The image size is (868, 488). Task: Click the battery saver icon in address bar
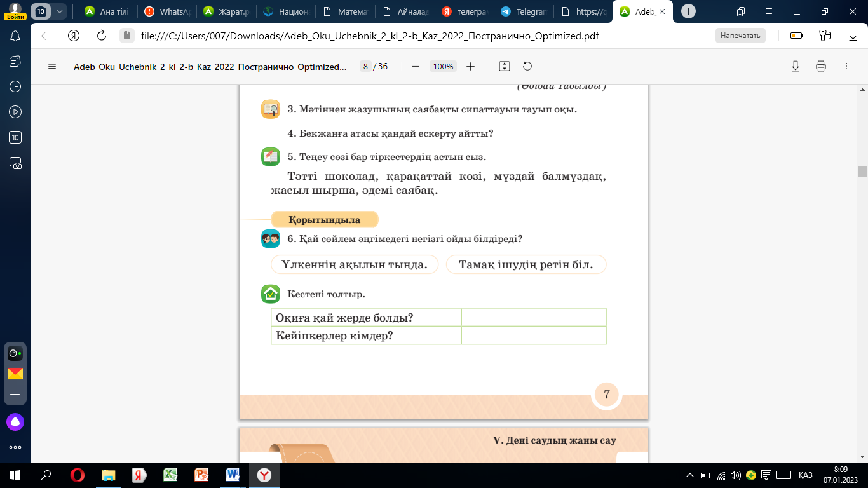coord(796,36)
